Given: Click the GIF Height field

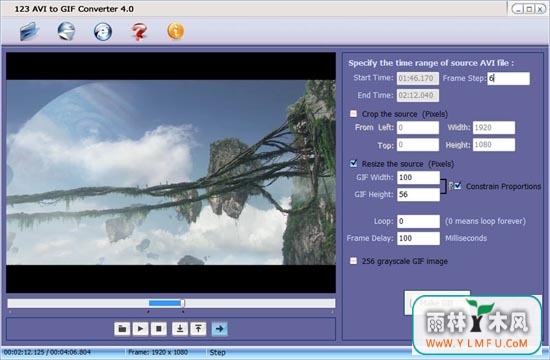Looking at the screenshot, I should point(418,195).
